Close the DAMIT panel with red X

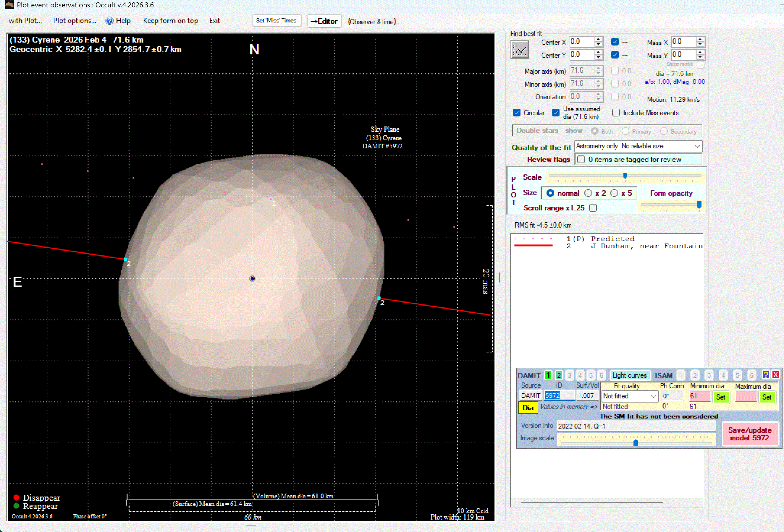775,374
